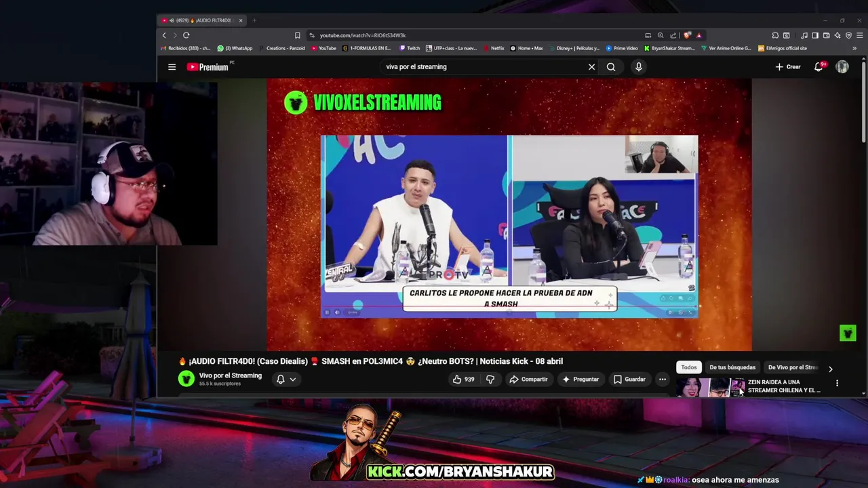Expand bookmarks overflow chevron
This screenshot has width=868, height=488.
click(x=854, y=48)
